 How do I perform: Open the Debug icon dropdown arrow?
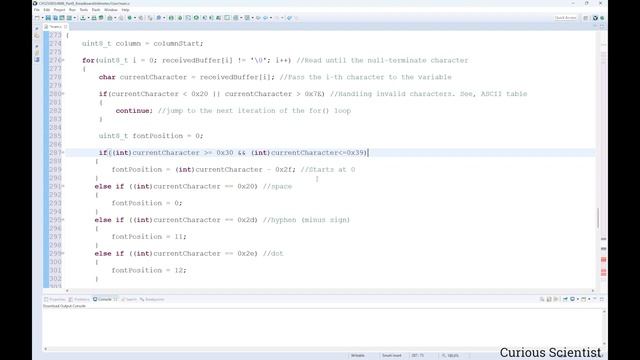click(135, 18)
